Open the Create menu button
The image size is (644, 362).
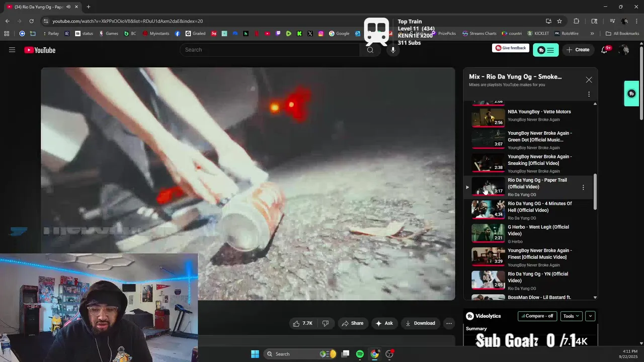point(578,50)
